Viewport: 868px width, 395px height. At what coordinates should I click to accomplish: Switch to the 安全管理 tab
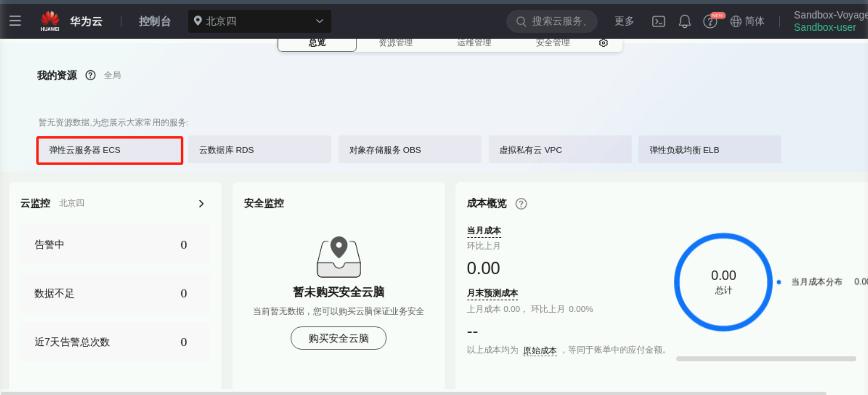pyautogui.click(x=553, y=43)
